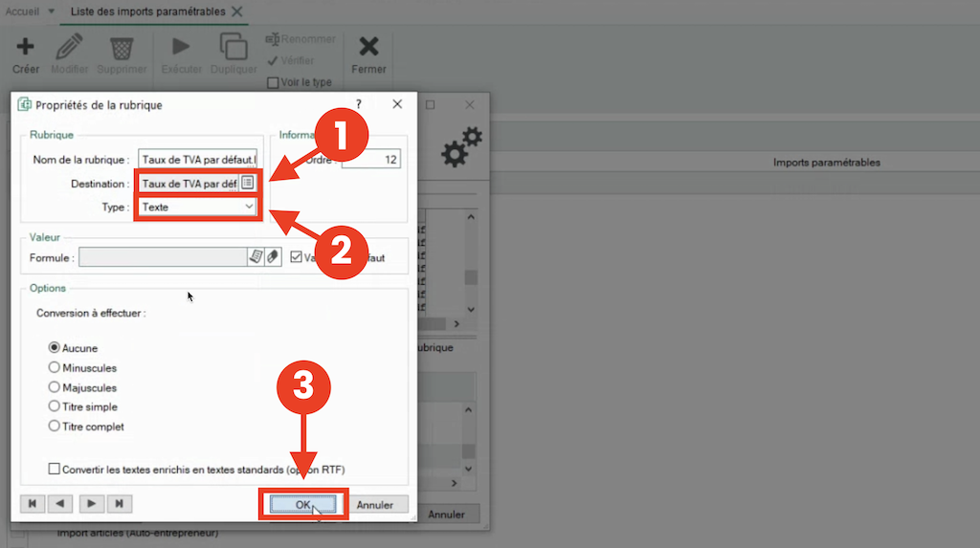
Task: Open the Destination list picker icon
Action: (248, 183)
